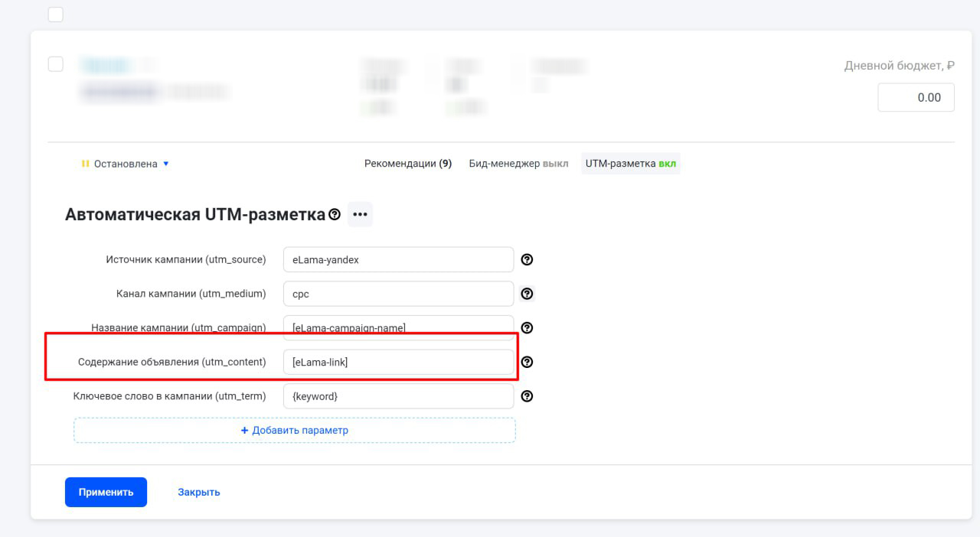Focus the utm_term field containing {keyword}
The width and height of the screenshot is (980, 537).
tap(398, 396)
